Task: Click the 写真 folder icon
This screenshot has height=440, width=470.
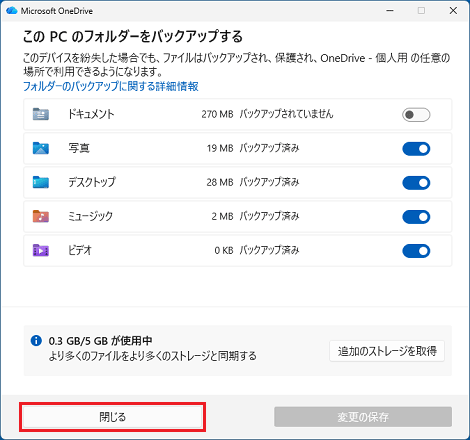Action: coord(41,148)
